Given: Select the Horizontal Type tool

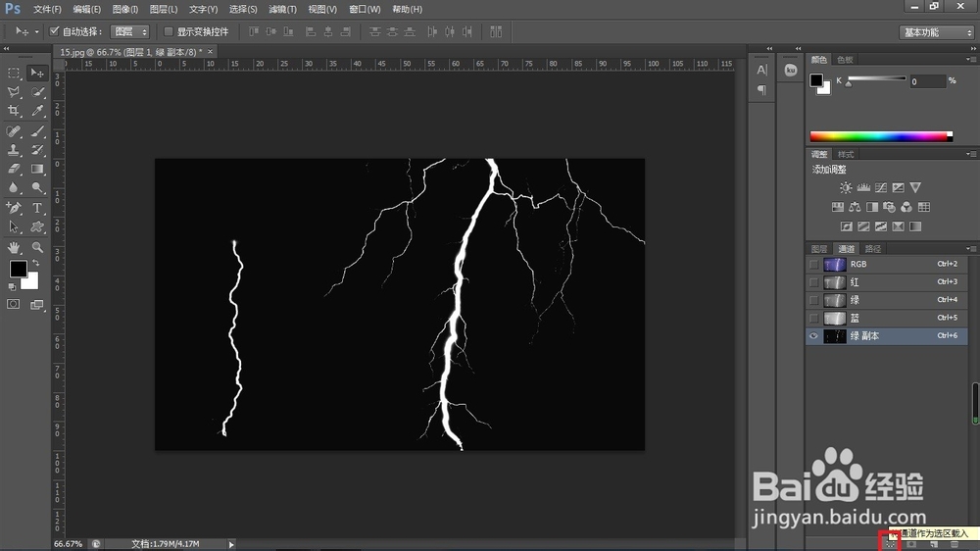Looking at the screenshot, I should pos(37,208).
